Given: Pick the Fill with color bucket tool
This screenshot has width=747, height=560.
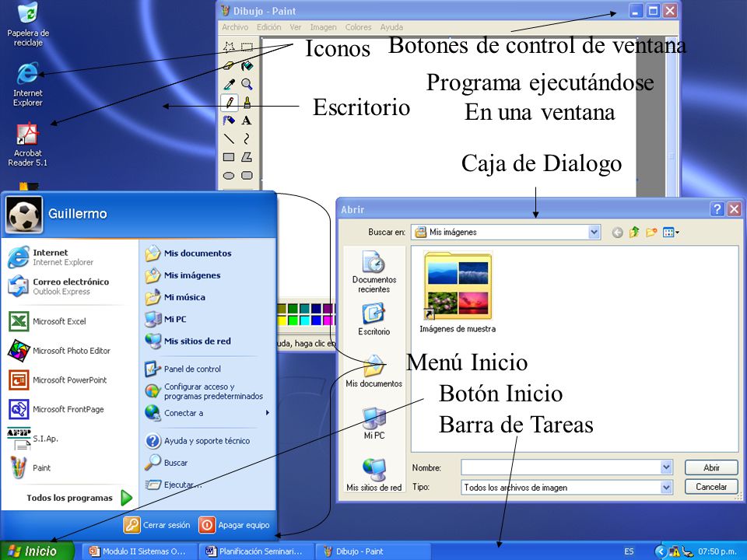Looking at the screenshot, I should [x=247, y=65].
